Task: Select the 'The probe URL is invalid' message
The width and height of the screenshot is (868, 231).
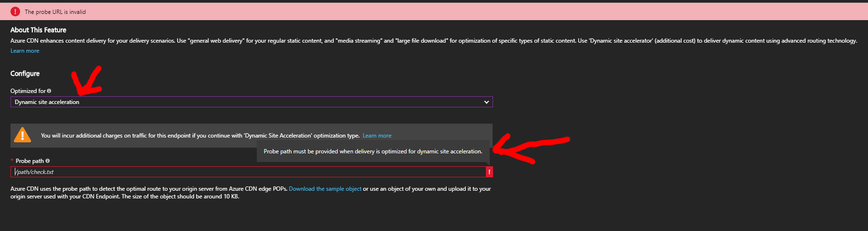Action: point(55,12)
